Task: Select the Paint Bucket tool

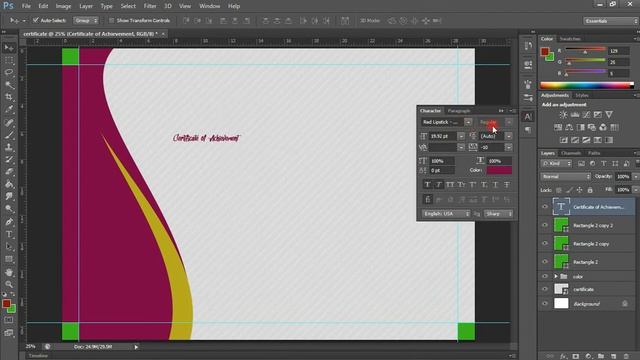Action: click(x=9, y=184)
